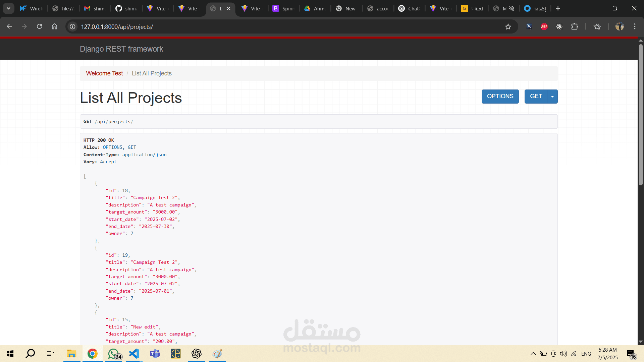Image resolution: width=644 pixels, height=362 pixels.
Task: Open the Wi-Fi network tray icon
Action: 574,354
